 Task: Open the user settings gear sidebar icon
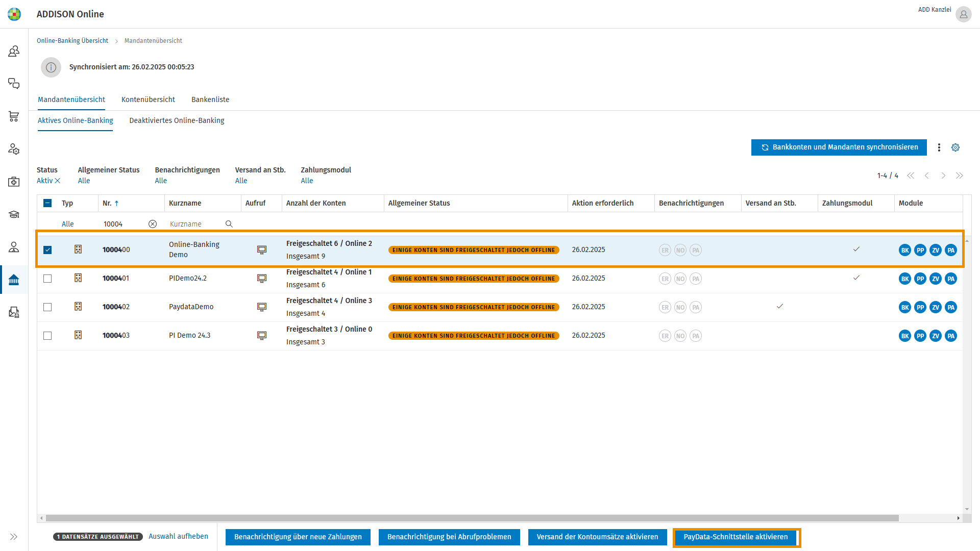click(14, 149)
